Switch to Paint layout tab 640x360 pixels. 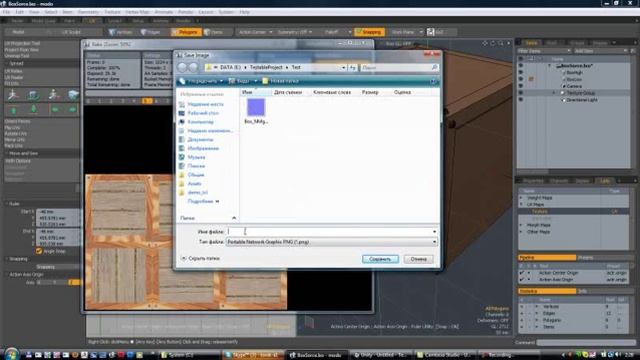click(69, 20)
